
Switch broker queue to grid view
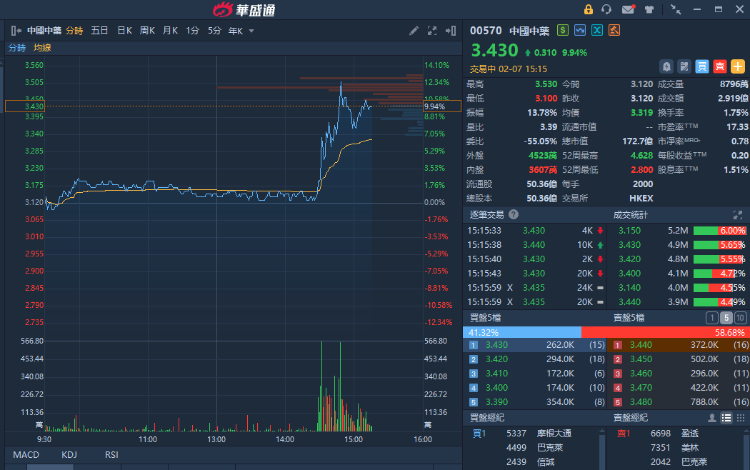point(740,418)
